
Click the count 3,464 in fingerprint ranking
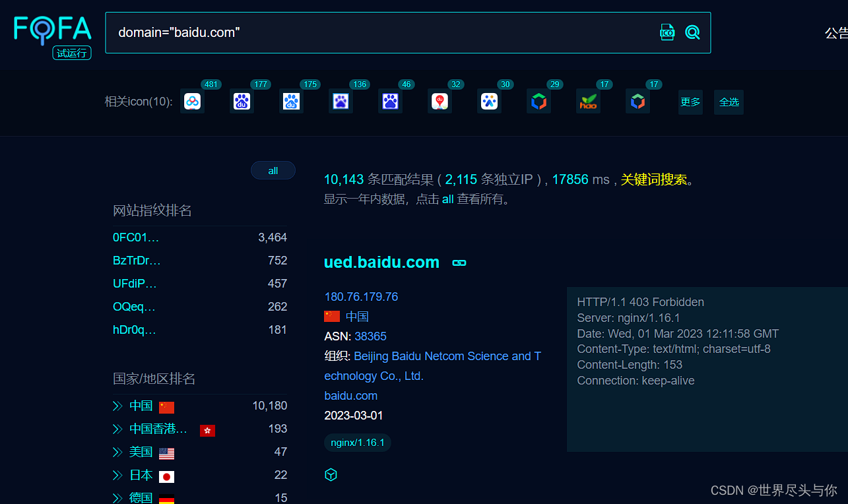(x=273, y=237)
